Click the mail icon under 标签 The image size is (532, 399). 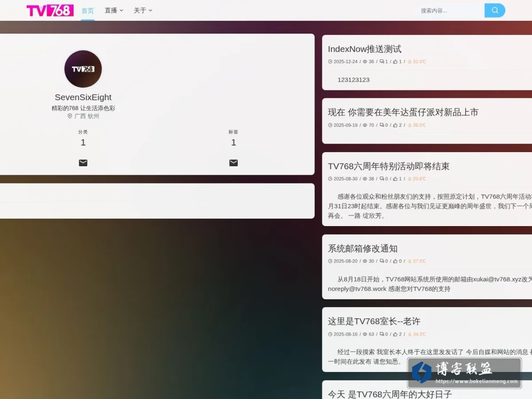pyautogui.click(x=234, y=163)
